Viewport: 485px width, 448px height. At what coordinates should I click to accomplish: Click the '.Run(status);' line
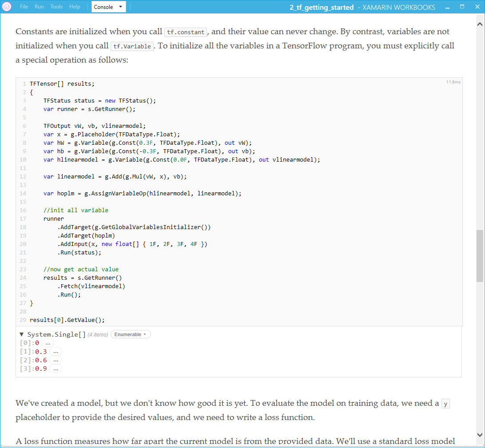click(x=79, y=253)
